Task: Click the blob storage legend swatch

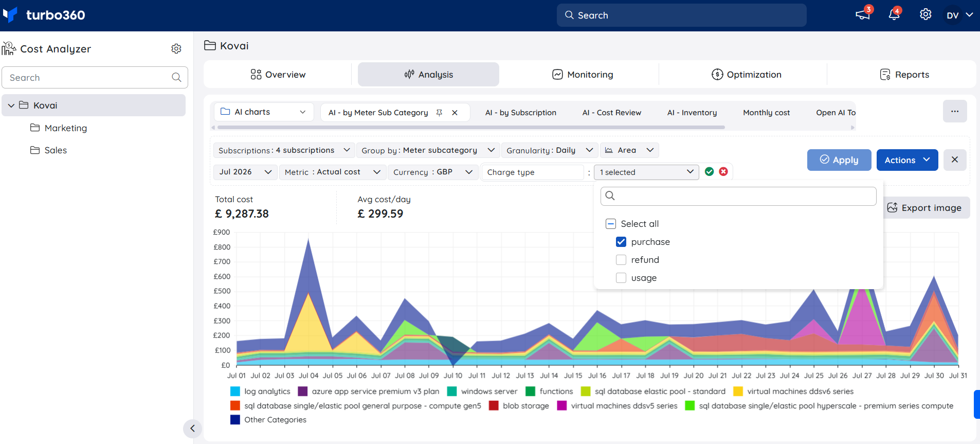Action: pyautogui.click(x=494, y=406)
